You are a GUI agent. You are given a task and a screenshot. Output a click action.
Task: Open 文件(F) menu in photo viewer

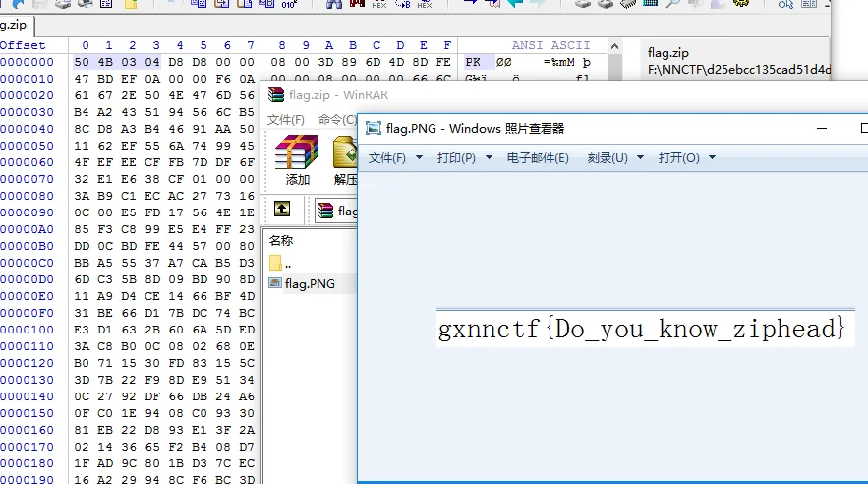387,158
